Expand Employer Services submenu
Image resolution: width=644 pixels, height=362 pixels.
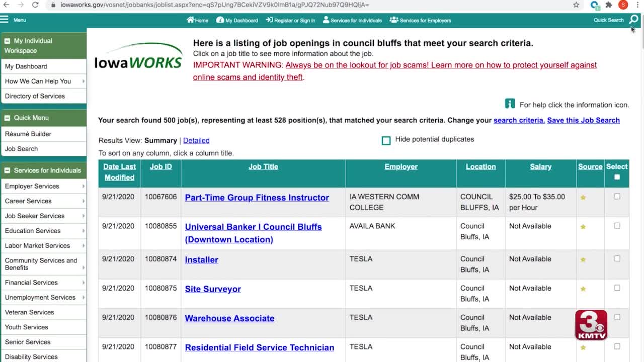84,186
